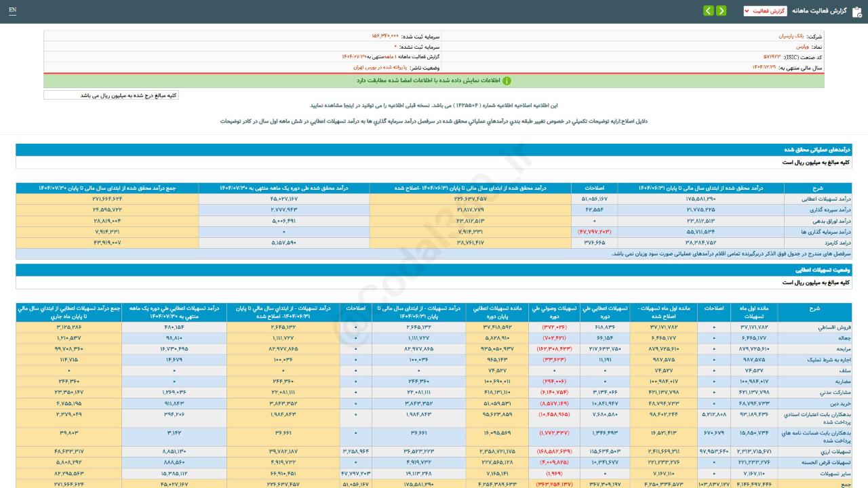This screenshot has height=488, width=868.
Task: Open the گزارش فعالیت report type dropdown
Action: point(765,11)
